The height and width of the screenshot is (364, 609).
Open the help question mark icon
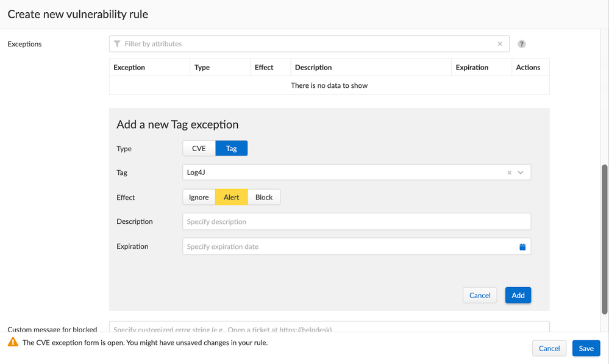point(522,44)
